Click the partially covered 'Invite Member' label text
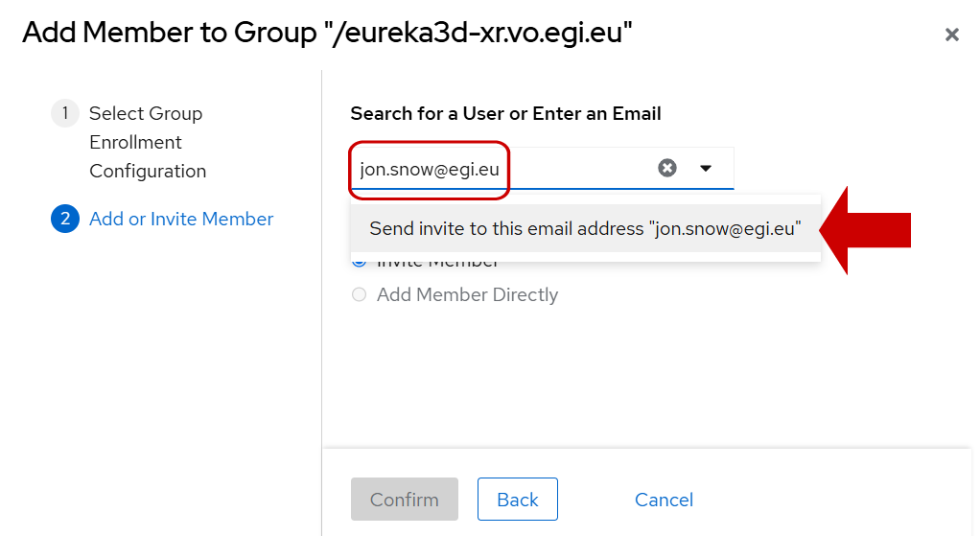Viewport: 980px width, 536px height. (437, 263)
